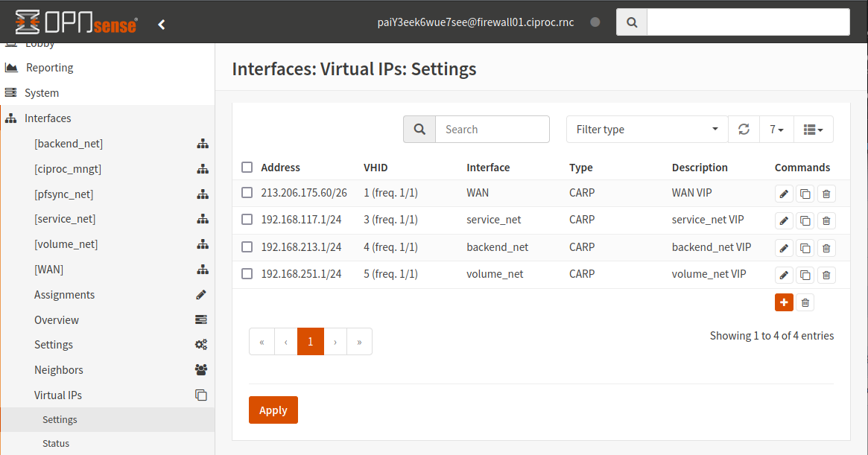Check the select-all checkbox in table header
The height and width of the screenshot is (455, 868).
(247, 167)
